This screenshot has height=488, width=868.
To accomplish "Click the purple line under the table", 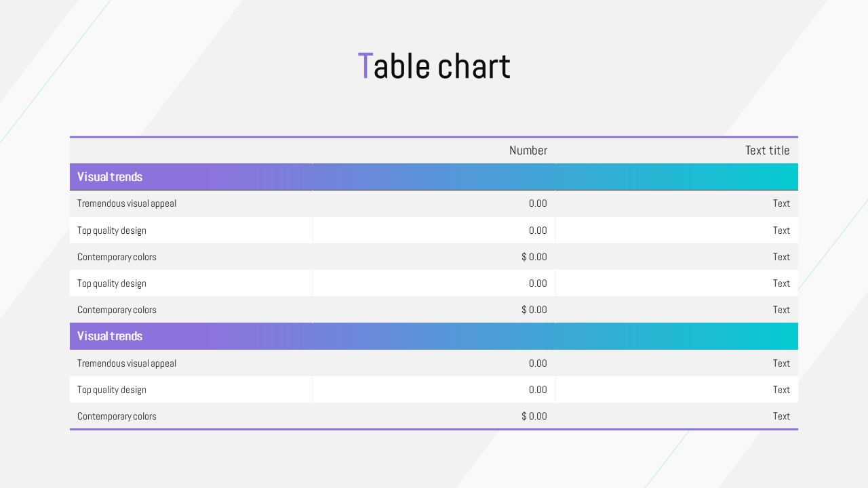I will [x=434, y=429].
